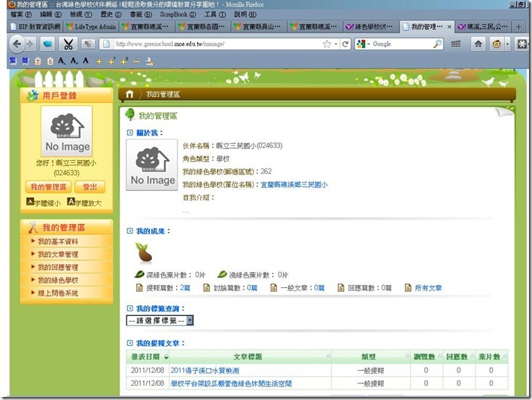Click the bookmark star in the URL bar

[327, 44]
